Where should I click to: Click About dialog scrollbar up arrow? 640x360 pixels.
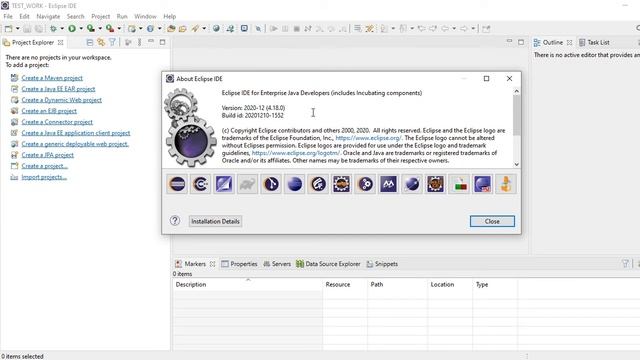tap(516, 91)
